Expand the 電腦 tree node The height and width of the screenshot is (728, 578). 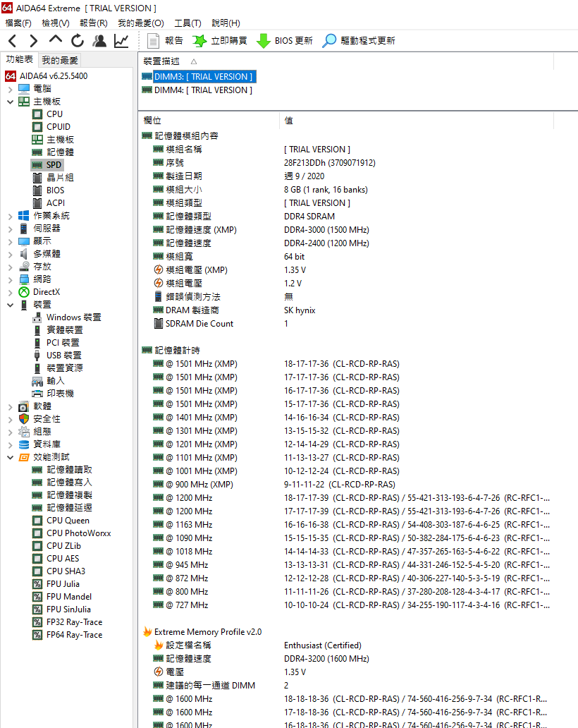click(10, 89)
